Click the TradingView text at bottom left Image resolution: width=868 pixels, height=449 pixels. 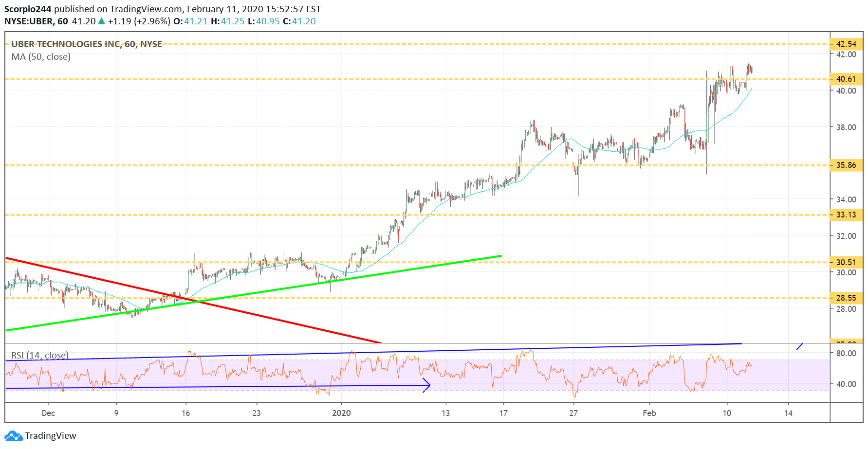pyautogui.click(x=51, y=436)
